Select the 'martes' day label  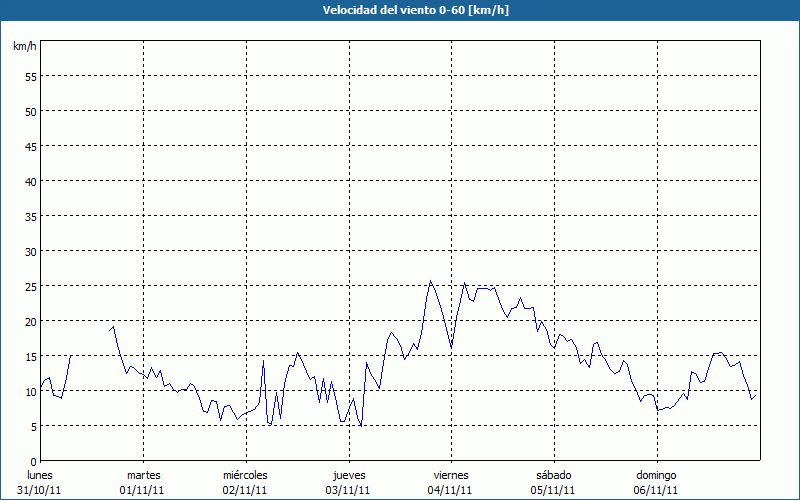coord(144,475)
